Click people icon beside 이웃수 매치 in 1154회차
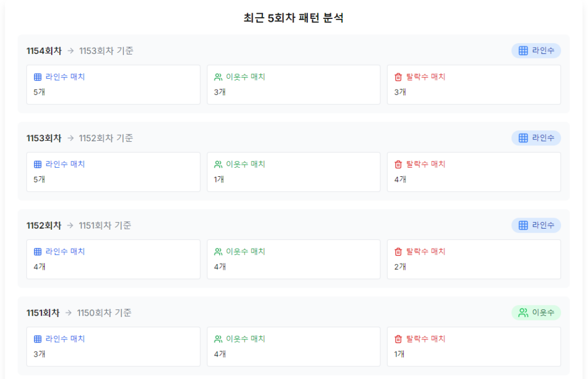Screen dimensions: 588x379 (x=218, y=77)
